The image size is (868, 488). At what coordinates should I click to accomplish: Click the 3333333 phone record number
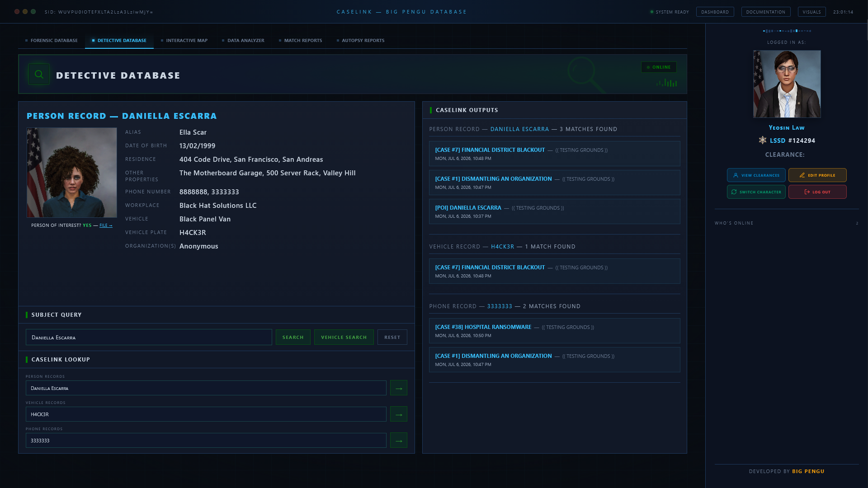point(500,306)
